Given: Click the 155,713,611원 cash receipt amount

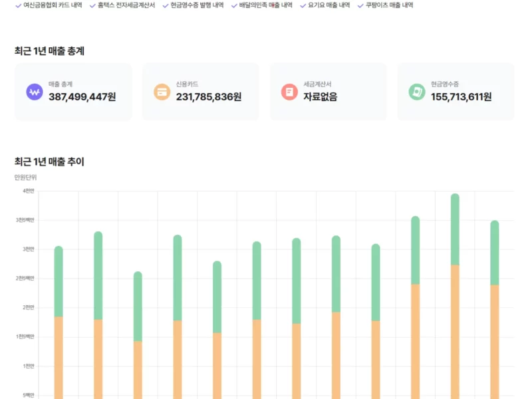Looking at the screenshot, I should 463,98.
